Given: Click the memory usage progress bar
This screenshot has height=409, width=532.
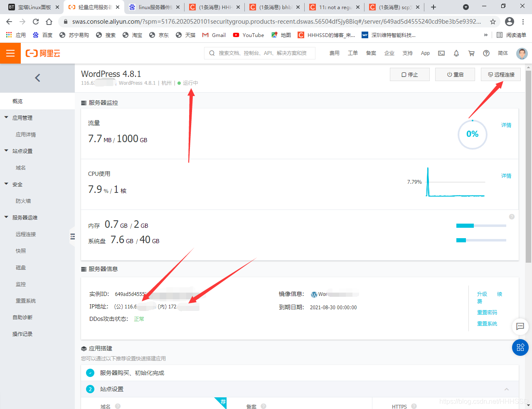Looking at the screenshot, I should (481, 226).
